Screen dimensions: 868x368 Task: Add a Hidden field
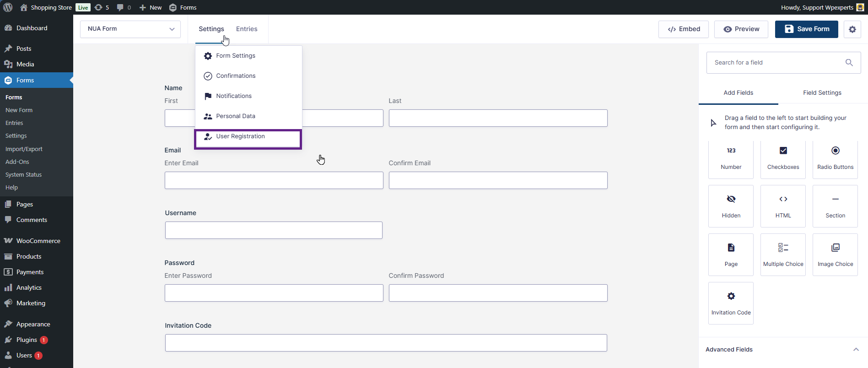click(x=731, y=206)
